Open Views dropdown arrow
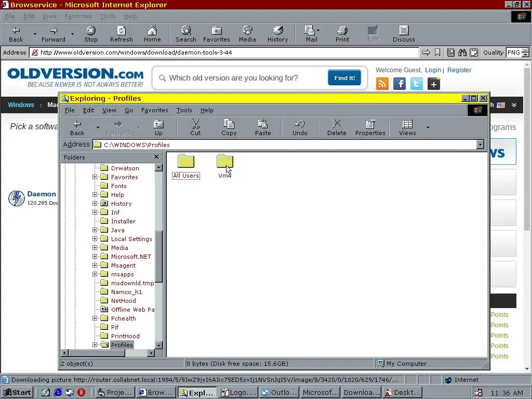 click(x=428, y=128)
